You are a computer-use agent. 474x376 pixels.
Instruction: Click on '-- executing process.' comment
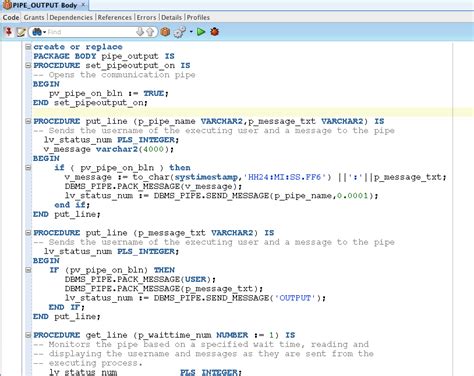pyautogui.click(x=88, y=363)
